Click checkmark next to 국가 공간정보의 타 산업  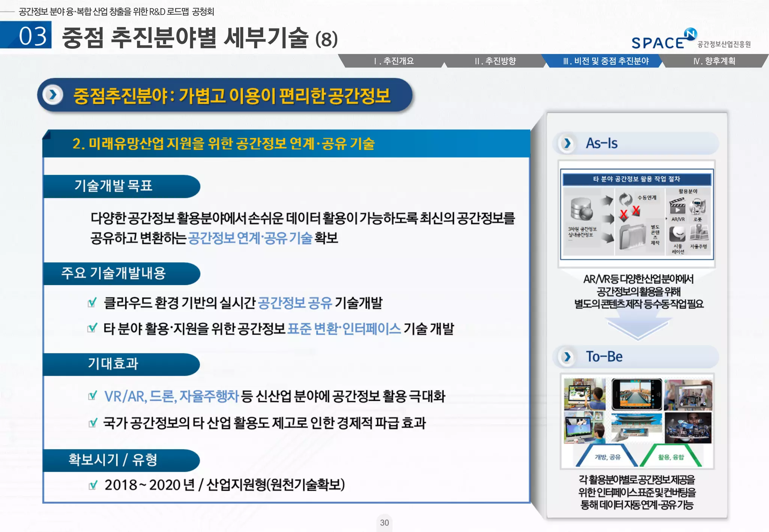92,422
